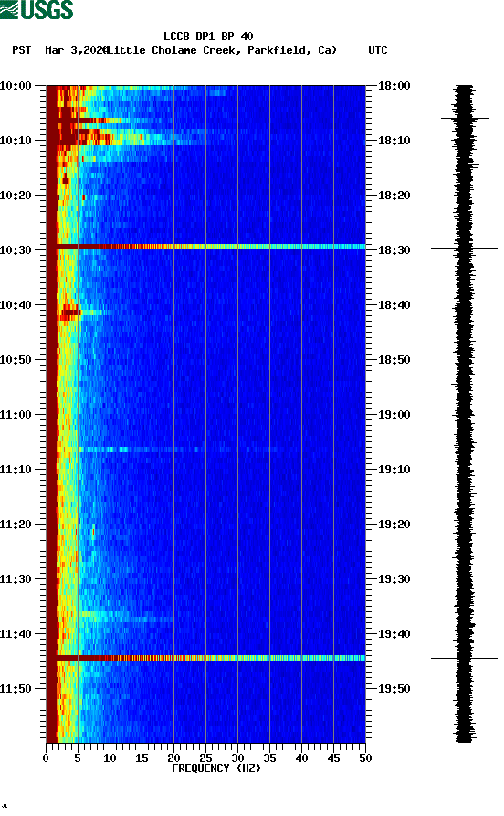The height and width of the screenshot is (816, 504).
Task: Click the '19:00' UTC time label
Action: point(394,415)
